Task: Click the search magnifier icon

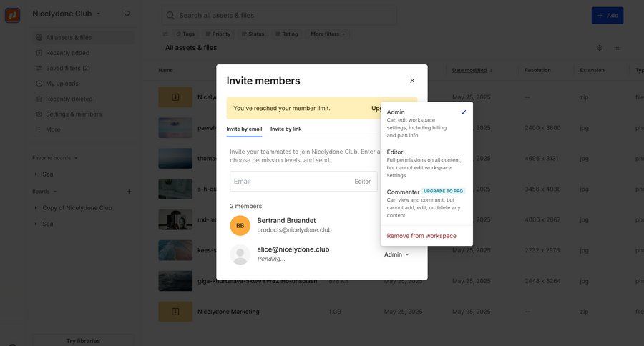Action: coord(170,15)
